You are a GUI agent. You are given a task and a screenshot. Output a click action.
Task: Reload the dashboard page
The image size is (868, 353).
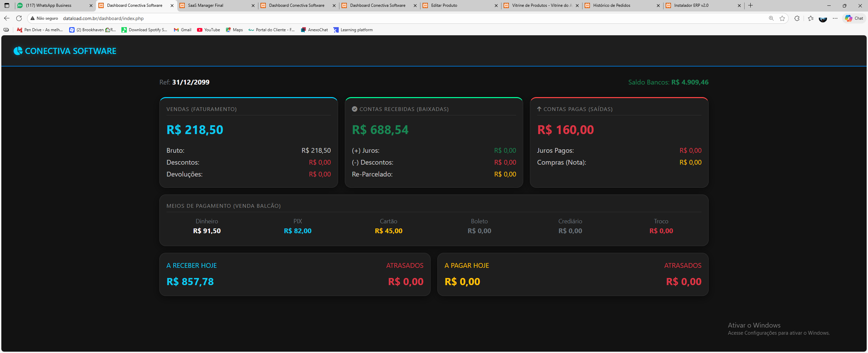pos(19,18)
